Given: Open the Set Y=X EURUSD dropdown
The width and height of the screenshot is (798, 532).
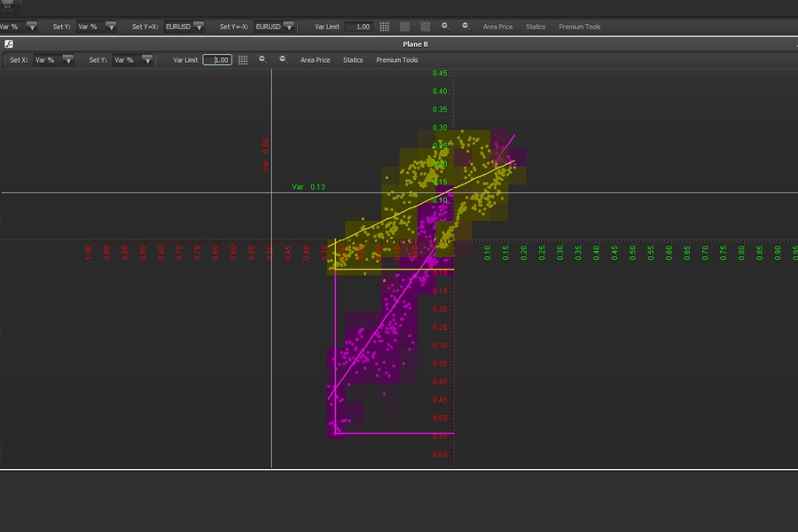Looking at the screenshot, I should [184, 27].
